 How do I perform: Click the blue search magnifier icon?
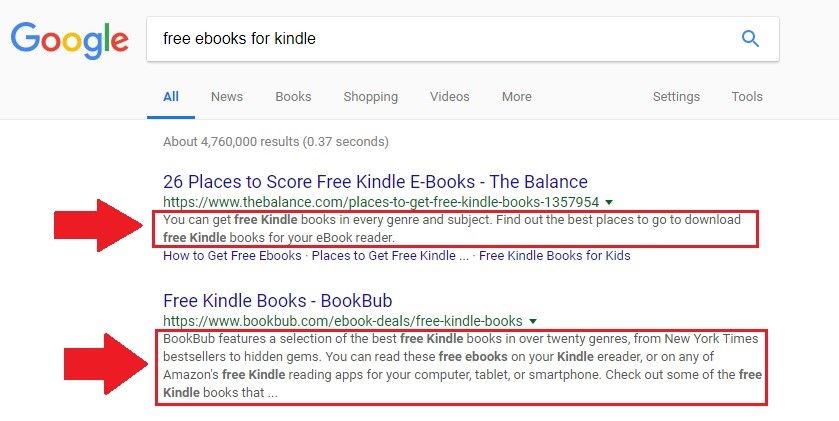pos(750,39)
